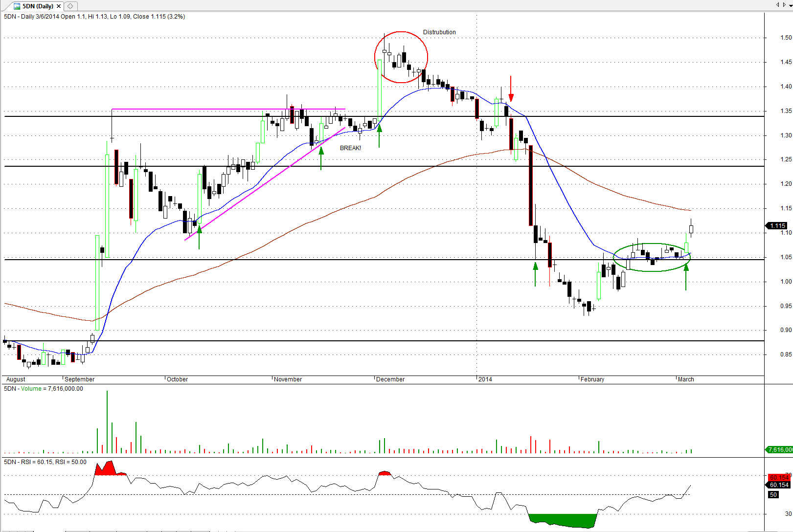Click the 1.115 current price marker
The width and height of the screenshot is (793, 532).
[x=777, y=226]
